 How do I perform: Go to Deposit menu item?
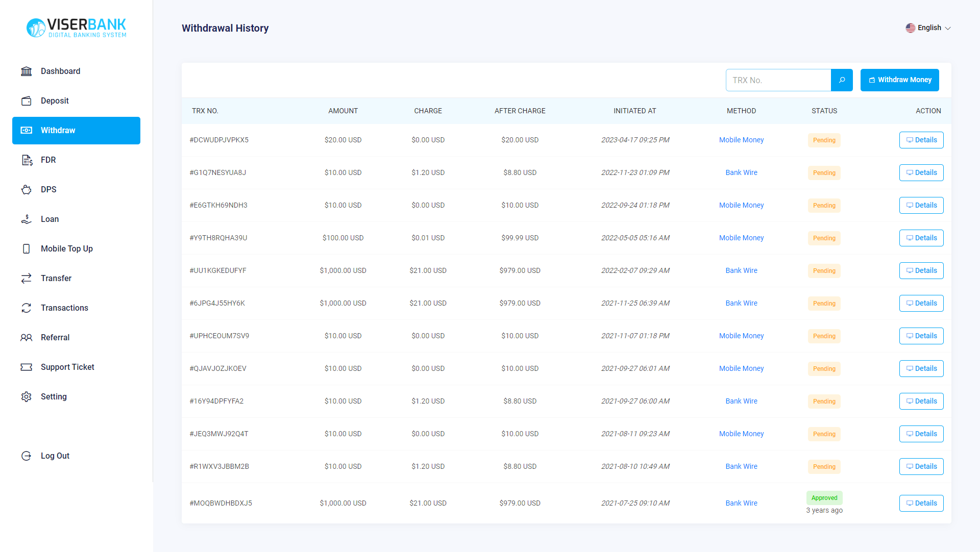76,101
